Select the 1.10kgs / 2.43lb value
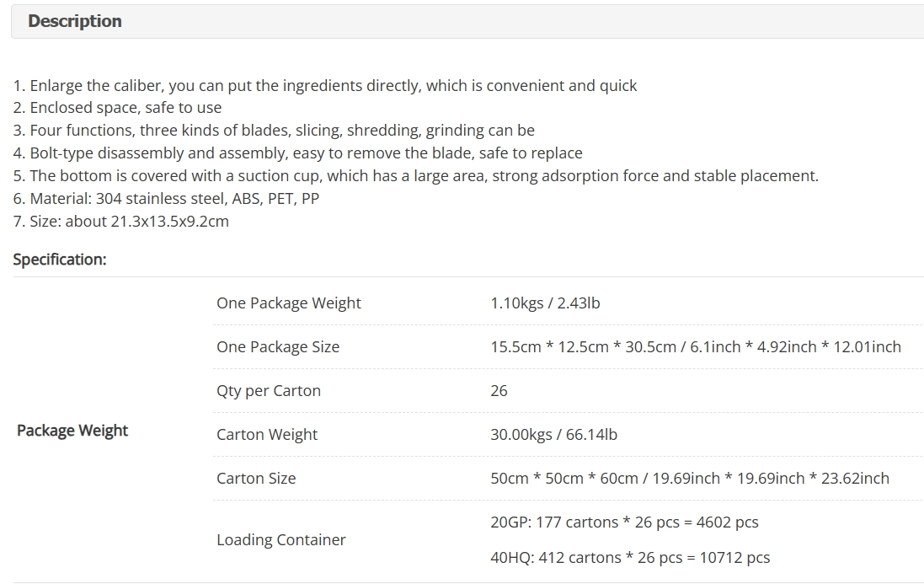Viewport: 924px width, 584px height. (x=545, y=303)
